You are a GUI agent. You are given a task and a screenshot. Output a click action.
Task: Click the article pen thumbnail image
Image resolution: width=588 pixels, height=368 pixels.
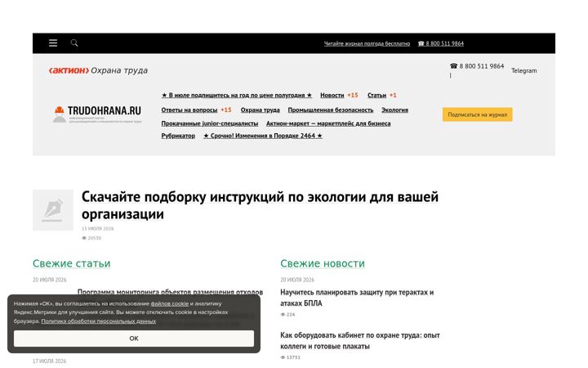[53, 210]
